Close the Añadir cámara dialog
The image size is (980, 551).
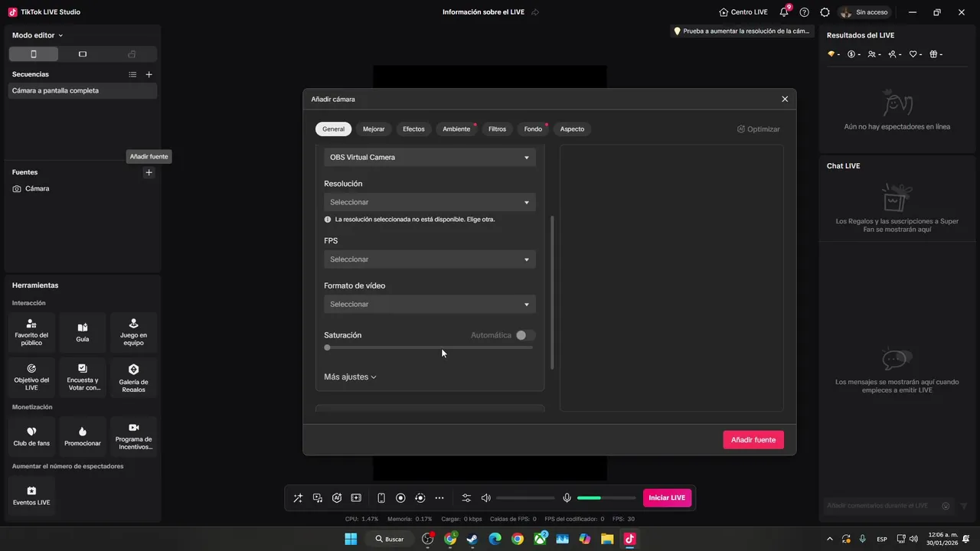click(785, 99)
